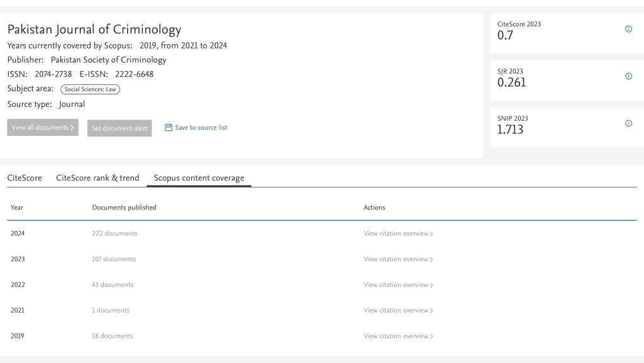Open the 107 documents link for 2023
644x363 pixels.
[x=114, y=259]
